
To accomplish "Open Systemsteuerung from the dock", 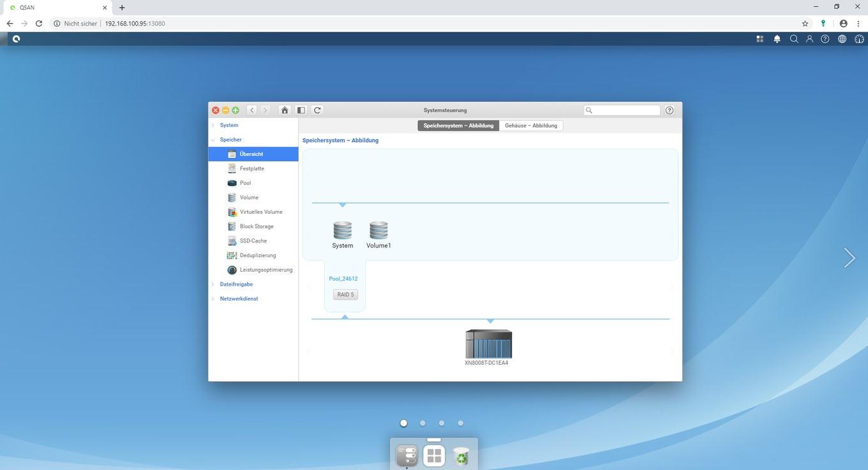I will [x=407, y=456].
